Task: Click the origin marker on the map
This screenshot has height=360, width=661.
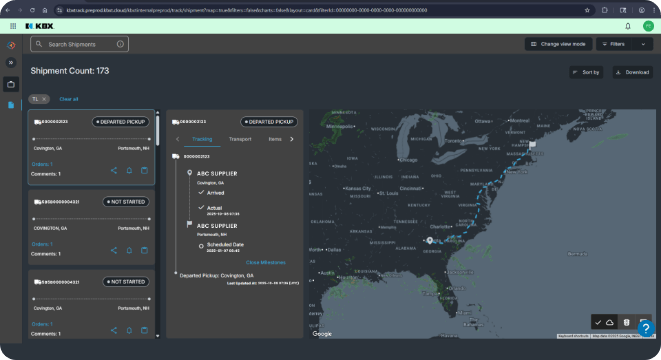Action: point(430,240)
